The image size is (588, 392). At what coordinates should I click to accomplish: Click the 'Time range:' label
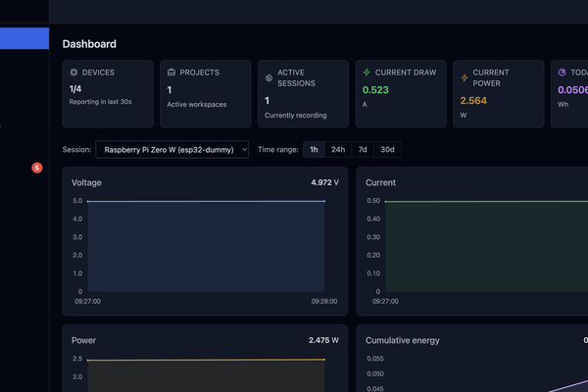point(278,150)
